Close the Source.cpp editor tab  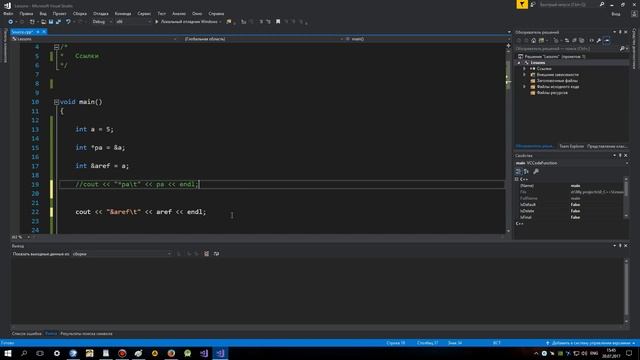pyautogui.click(x=44, y=32)
